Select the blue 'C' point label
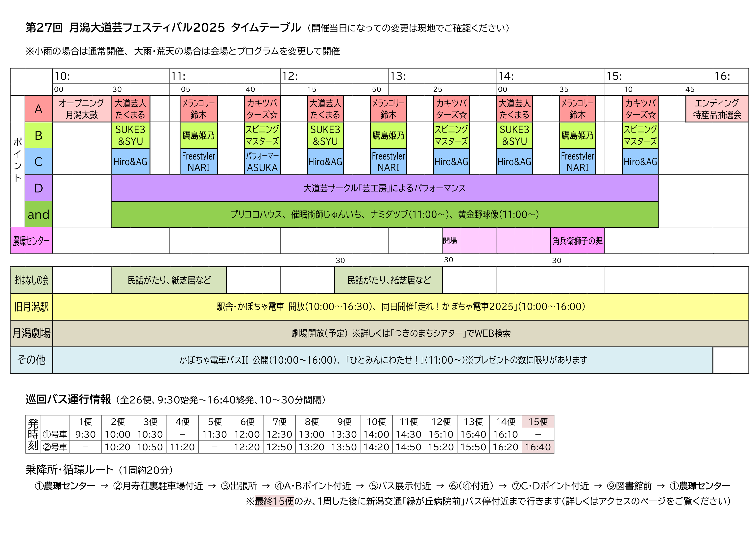The image size is (756, 535). (39, 161)
